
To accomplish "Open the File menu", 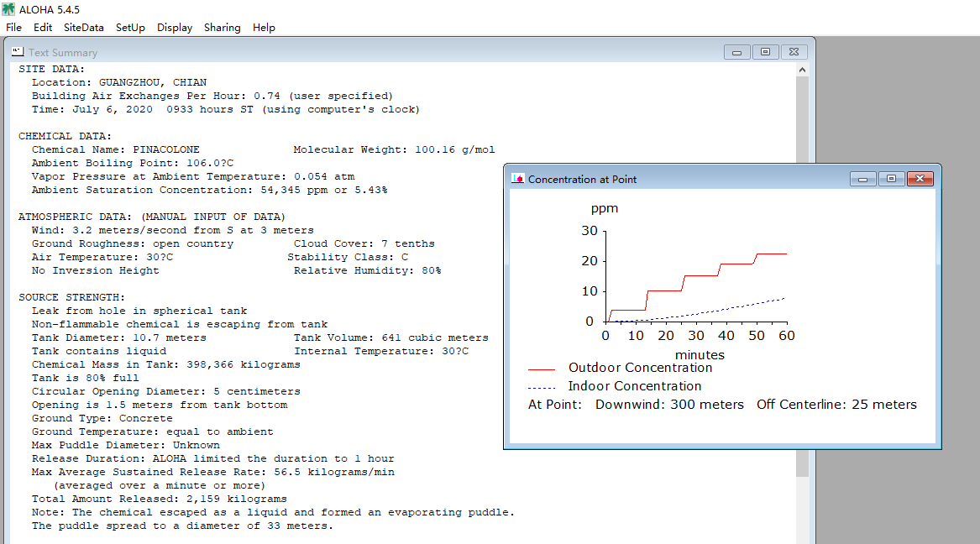I will [13, 28].
